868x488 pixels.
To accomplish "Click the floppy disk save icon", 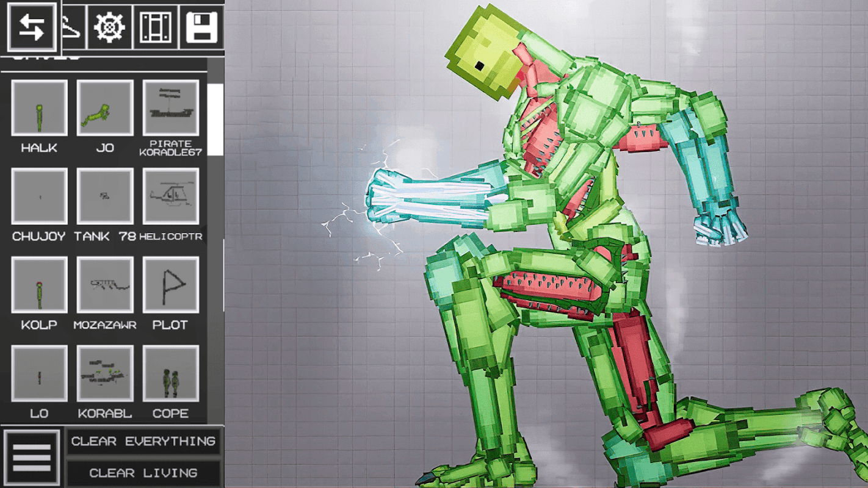I will click(x=201, y=27).
